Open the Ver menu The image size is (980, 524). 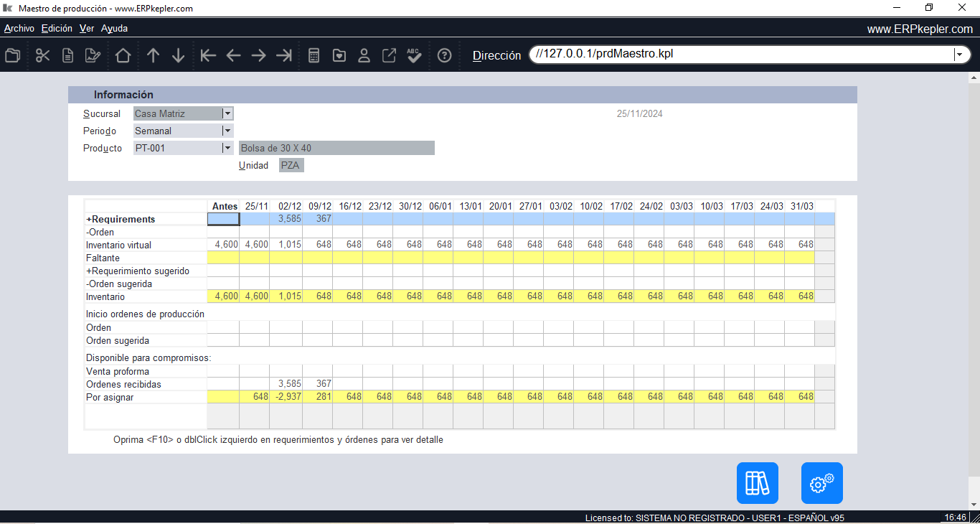[86, 28]
